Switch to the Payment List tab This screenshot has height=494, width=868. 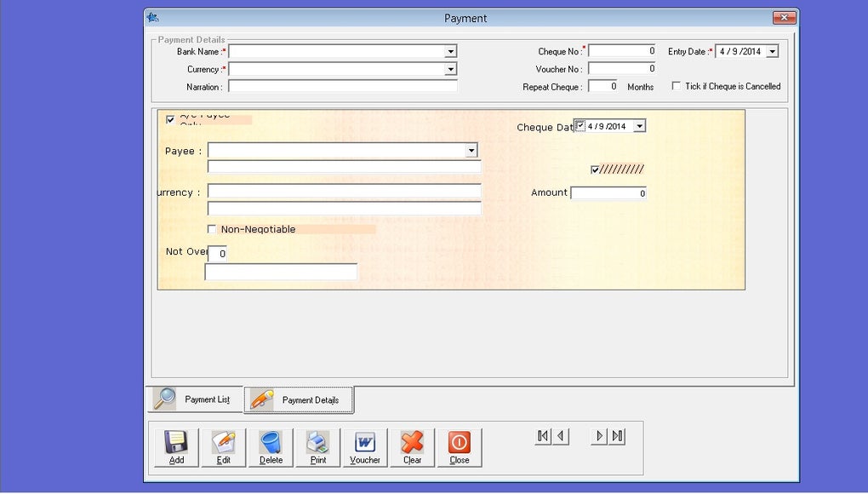point(195,399)
